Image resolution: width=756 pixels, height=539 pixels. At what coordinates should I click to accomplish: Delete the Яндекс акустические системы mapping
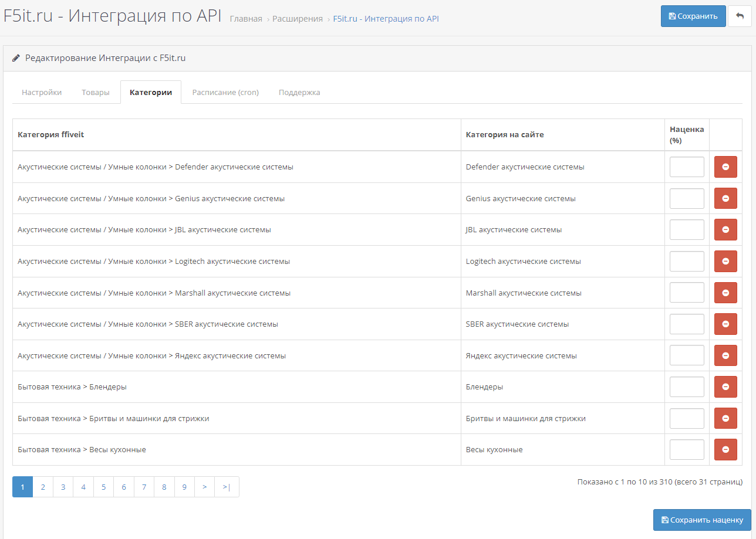(725, 355)
